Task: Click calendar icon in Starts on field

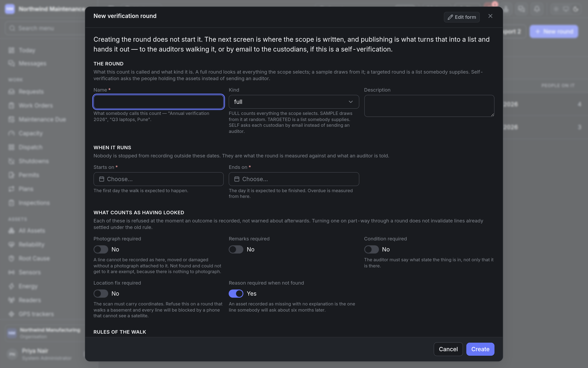Action: point(101,179)
